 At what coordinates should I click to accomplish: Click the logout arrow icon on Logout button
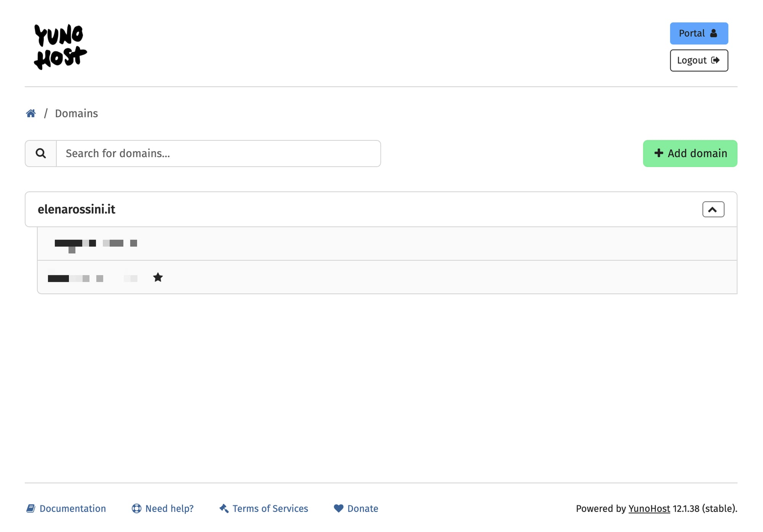tap(716, 60)
